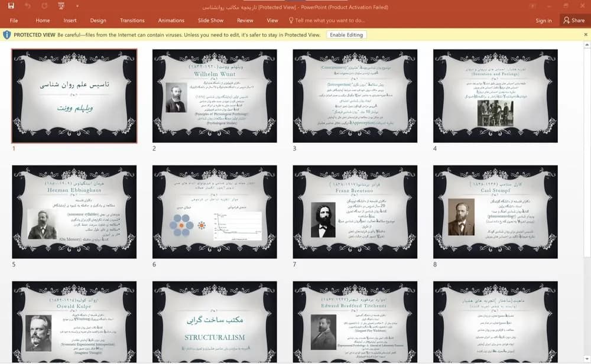Start slideshow from beginning via toolbar icon
Viewport: 591px width, 364px height.
61,6
